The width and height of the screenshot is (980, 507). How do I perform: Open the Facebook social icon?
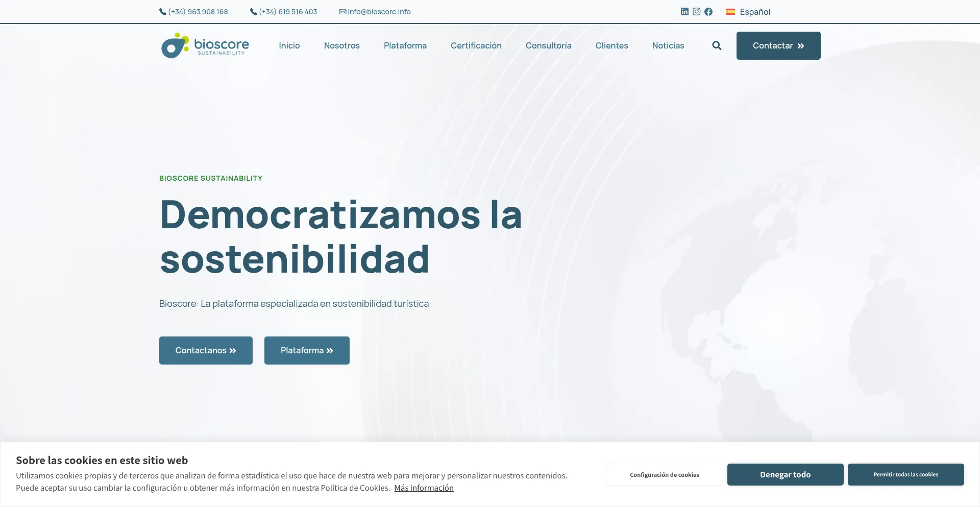pyautogui.click(x=708, y=12)
